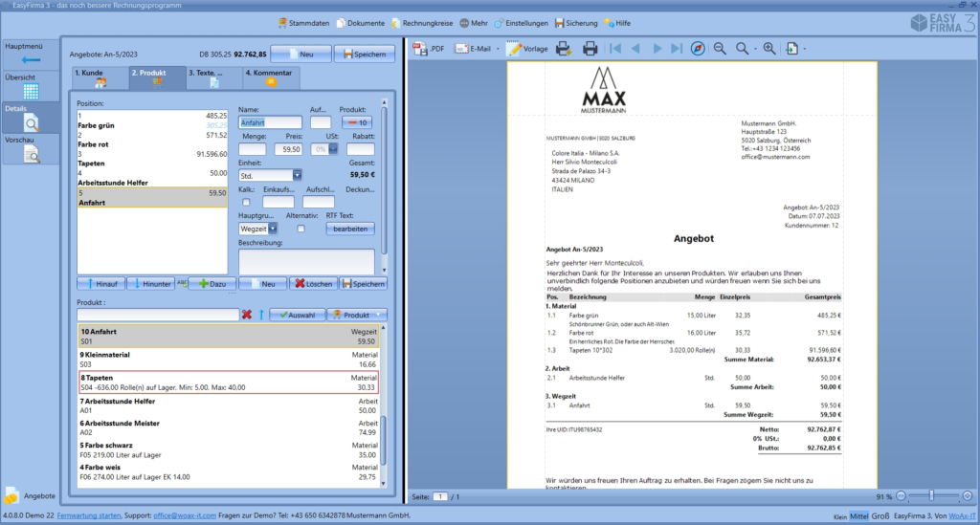This screenshot has width=980, height=525.
Task: Tick the Alternativ checkbox
Action: pyautogui.click(x=301, y=229)
